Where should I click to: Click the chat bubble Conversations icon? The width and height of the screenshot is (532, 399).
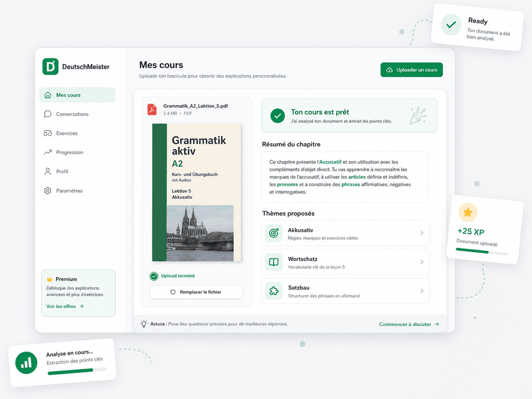pyautogui.click(x=48, y=114)
